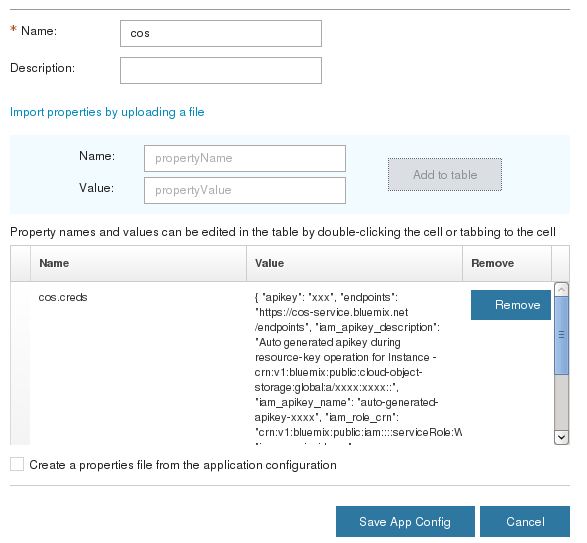Select the Name column header
587x543 pixels.
pyautogui.click(x=138, y=263)
